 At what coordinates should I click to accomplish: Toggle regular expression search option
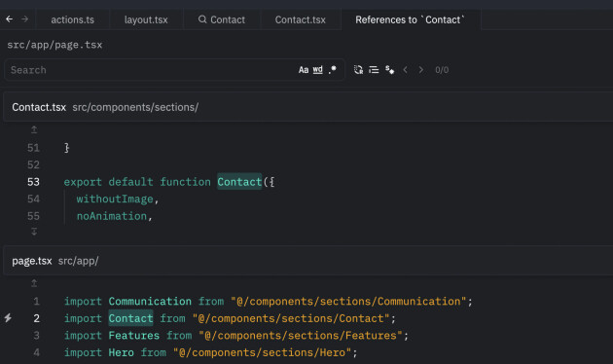(x=333, y=70)
